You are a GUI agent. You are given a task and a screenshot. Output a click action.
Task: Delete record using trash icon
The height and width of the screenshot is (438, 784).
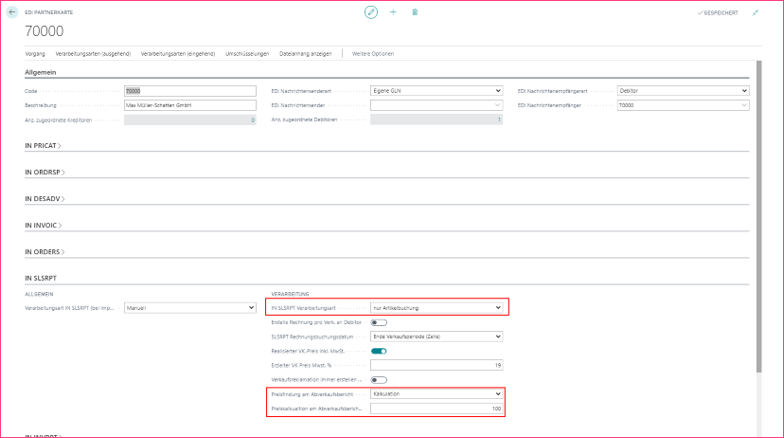click(x=415, y=12)
